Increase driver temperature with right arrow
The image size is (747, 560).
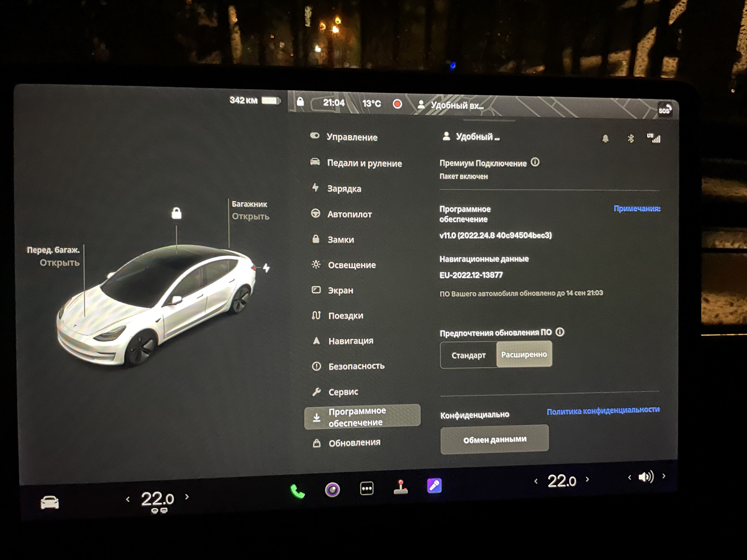(x=187, y=497)
